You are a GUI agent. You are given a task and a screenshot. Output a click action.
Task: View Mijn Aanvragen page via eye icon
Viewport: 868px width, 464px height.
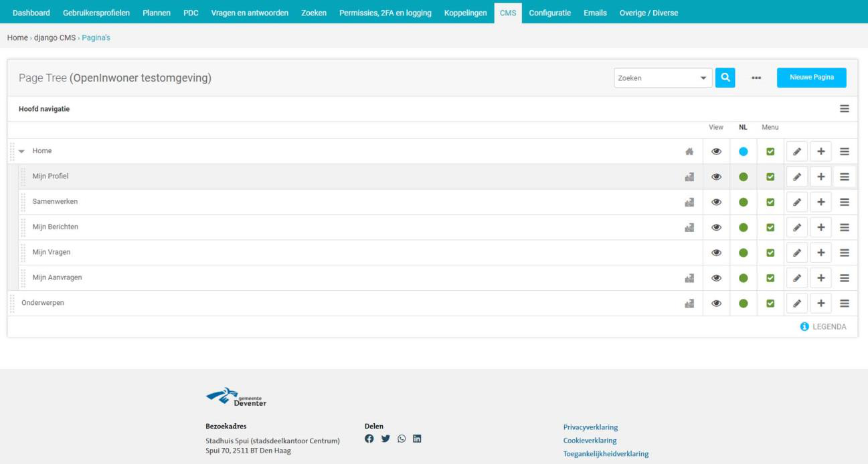click(716, 278)
